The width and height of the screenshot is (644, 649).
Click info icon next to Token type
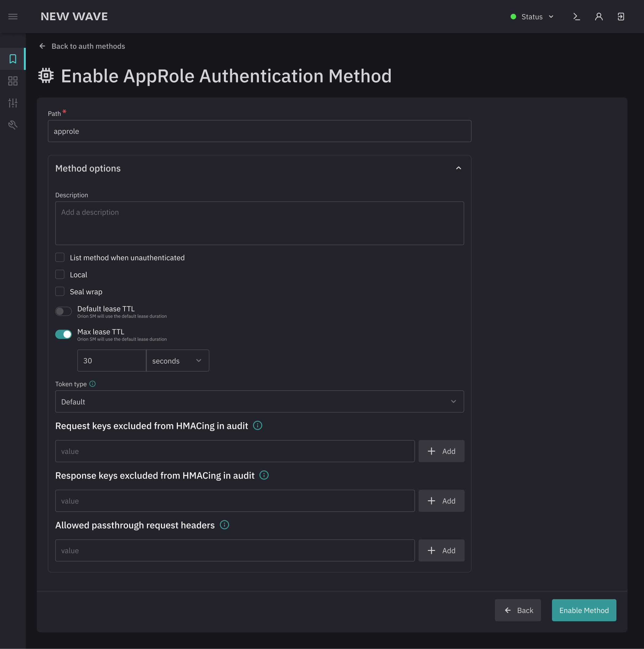click(x=92, y=384)
